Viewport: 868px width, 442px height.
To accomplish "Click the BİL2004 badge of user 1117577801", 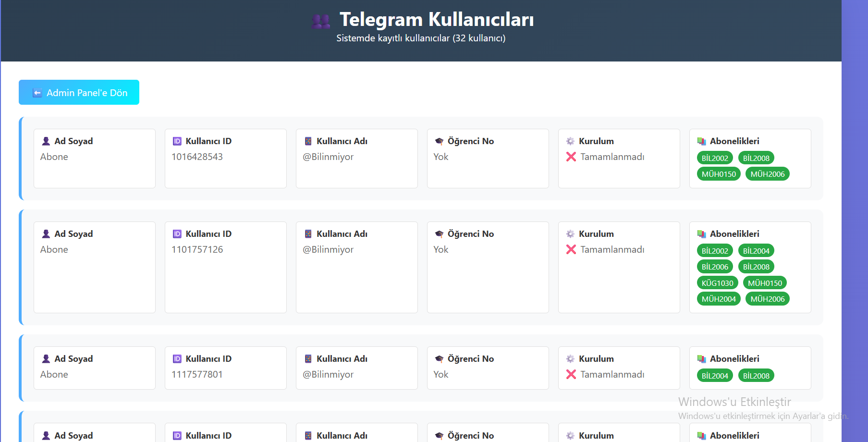I will [x=714, y=375].
